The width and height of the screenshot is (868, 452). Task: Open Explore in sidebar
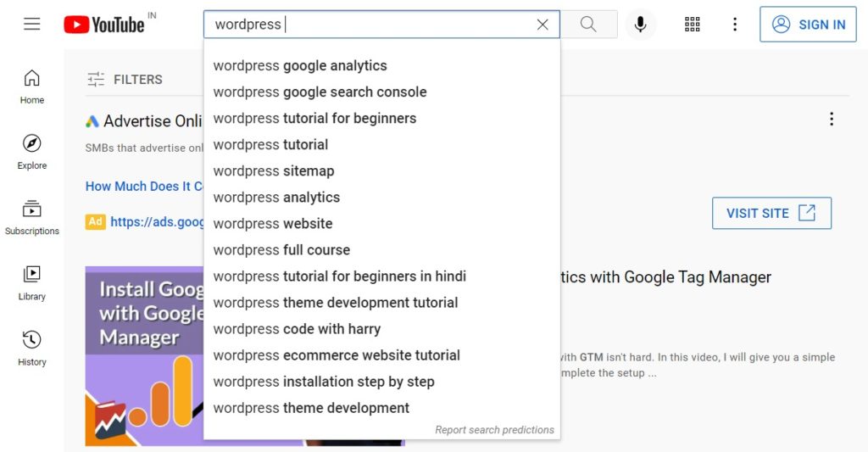click(x=32, y=152)
